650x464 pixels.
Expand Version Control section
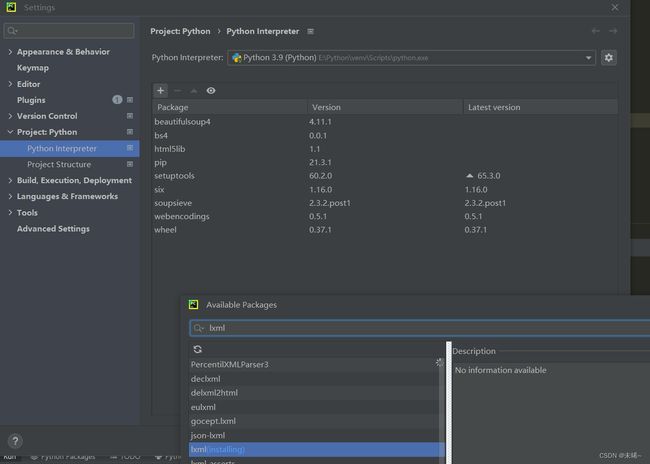[x=10, y=116]
